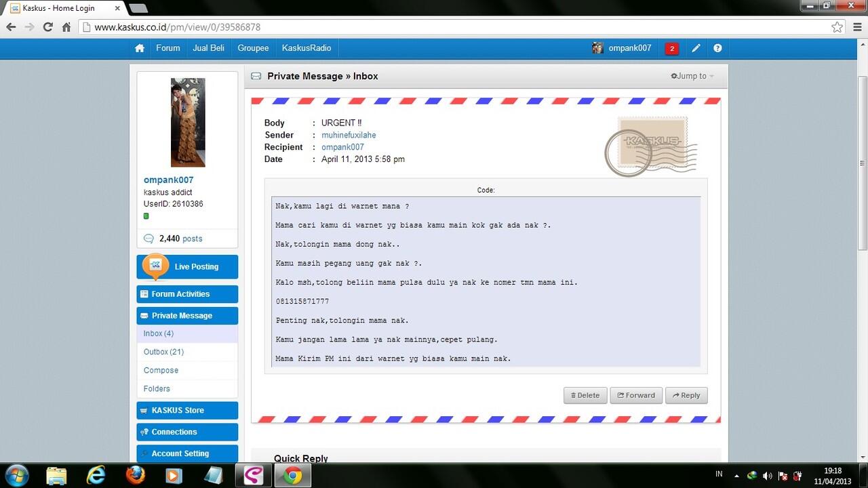This screenshot has height=488, width=868.
Task: Open Forum Activities sidebar section
Action: 187,294
